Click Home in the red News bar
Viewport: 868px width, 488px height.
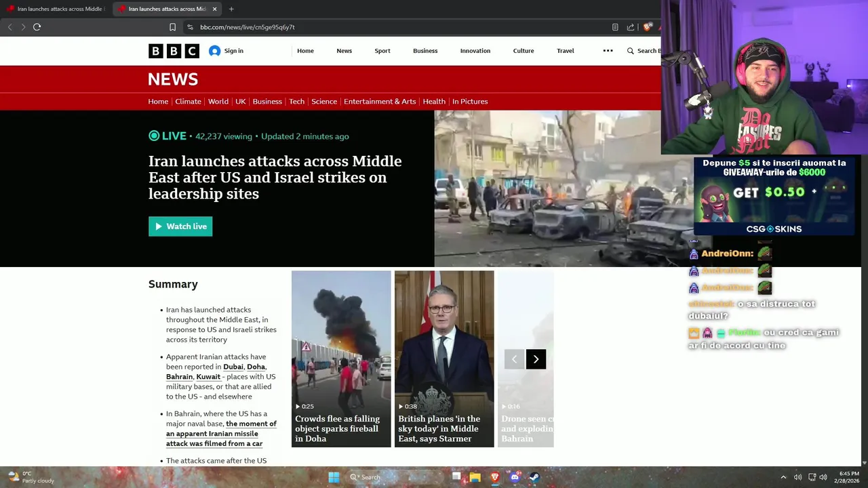pos(158,102)
